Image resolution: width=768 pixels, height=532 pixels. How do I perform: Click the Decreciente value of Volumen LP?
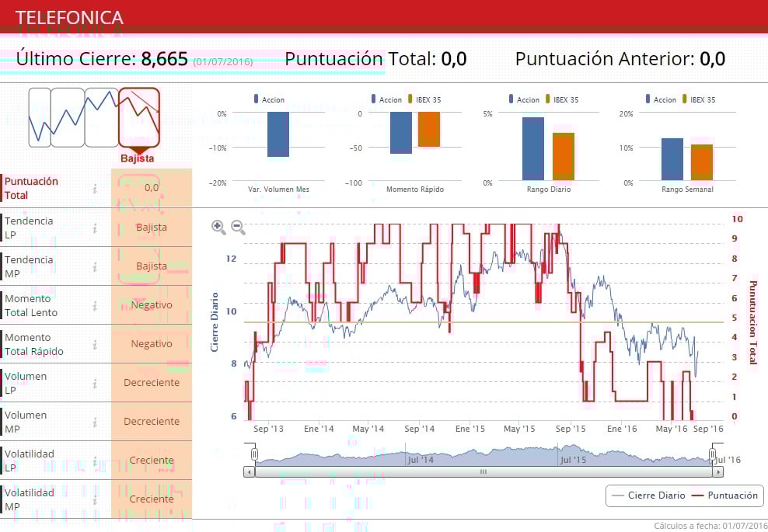pos(152,383)
